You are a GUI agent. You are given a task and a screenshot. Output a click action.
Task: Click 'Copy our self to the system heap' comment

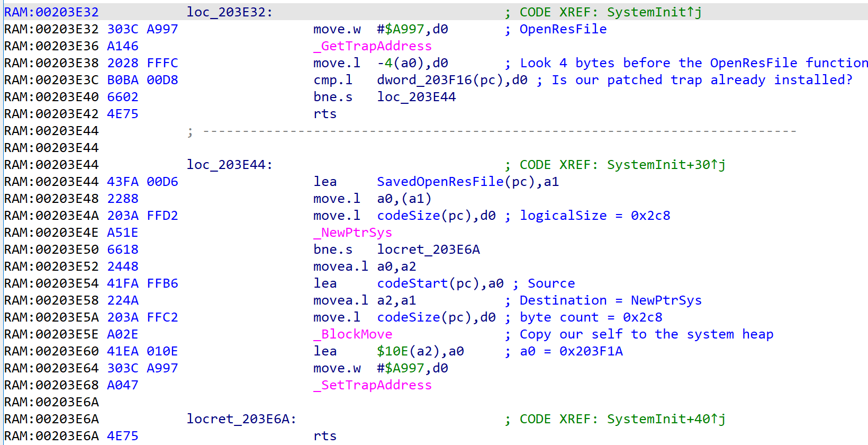(647, 334)
